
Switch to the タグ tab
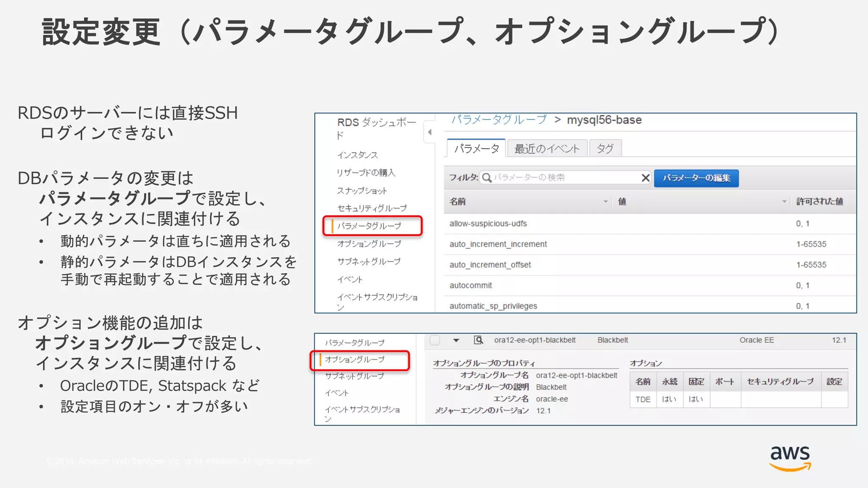pos(605,149)
